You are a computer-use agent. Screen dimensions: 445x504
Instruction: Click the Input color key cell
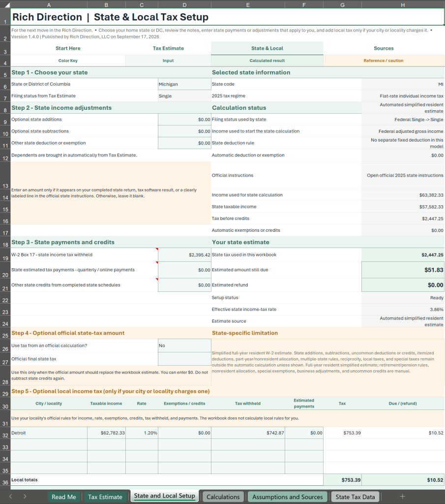[168, 61]
